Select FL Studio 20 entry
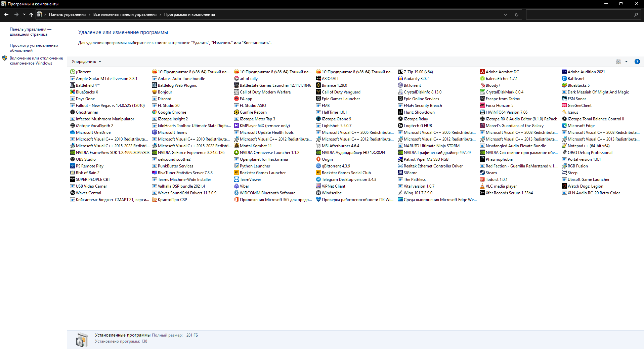 pos(166,105)
